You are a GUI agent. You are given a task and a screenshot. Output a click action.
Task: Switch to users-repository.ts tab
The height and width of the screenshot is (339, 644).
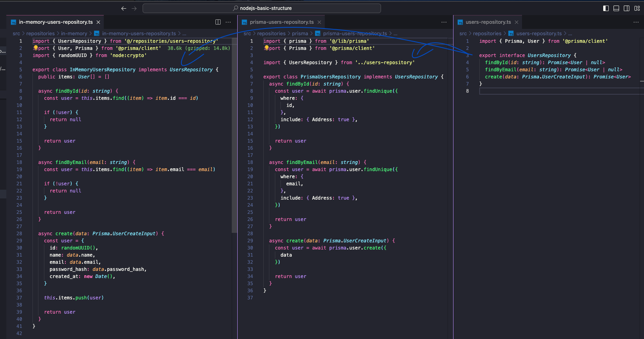coord(488,22)
